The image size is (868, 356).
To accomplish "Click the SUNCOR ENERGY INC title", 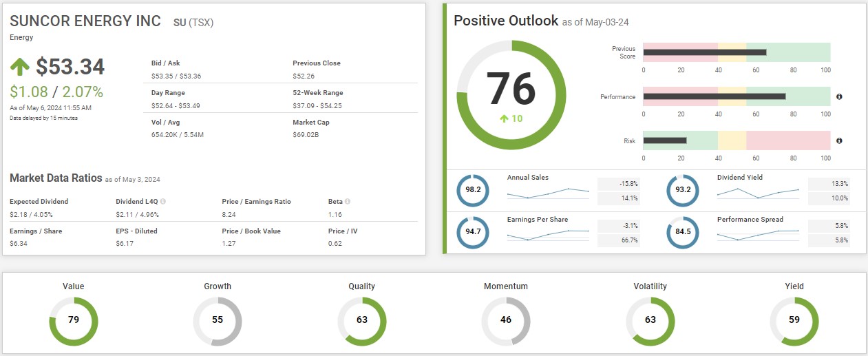I will 85,21.
